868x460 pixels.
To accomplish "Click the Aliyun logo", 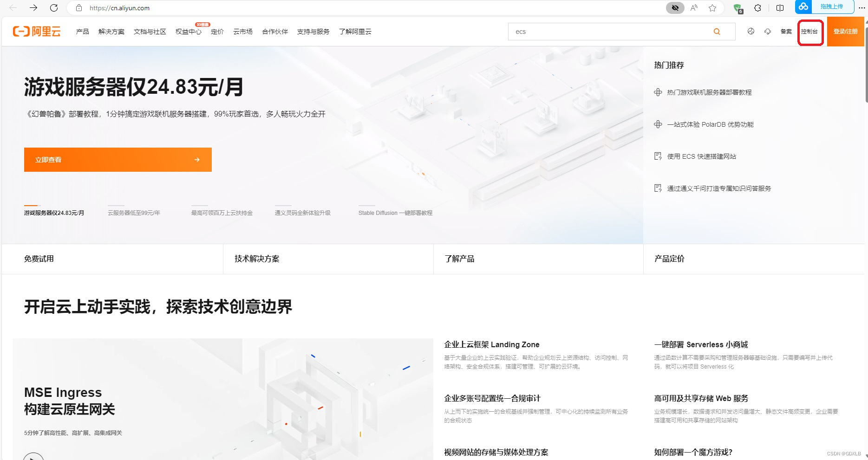I will 37,32.
